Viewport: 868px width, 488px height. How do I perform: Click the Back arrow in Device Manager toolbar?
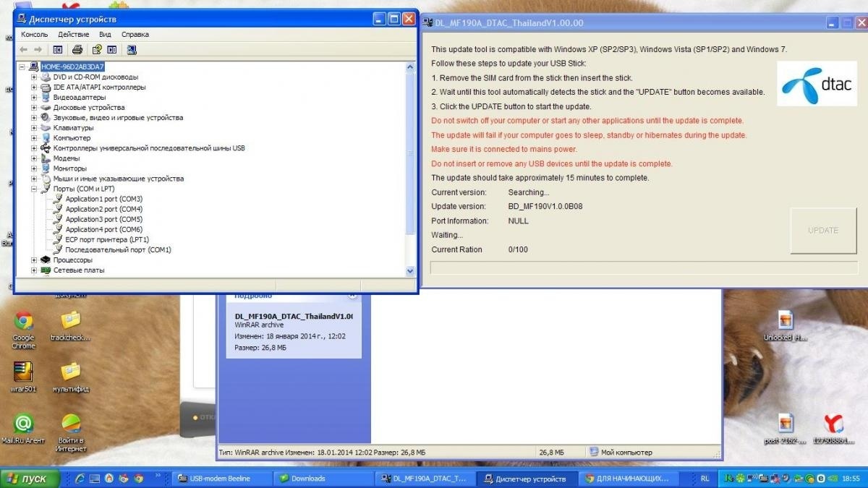[24, 50]
